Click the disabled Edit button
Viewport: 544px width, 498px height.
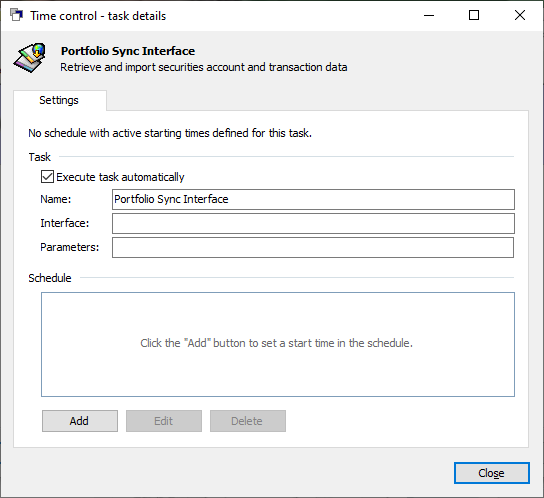pyautogui.click(x=164, y=421)
